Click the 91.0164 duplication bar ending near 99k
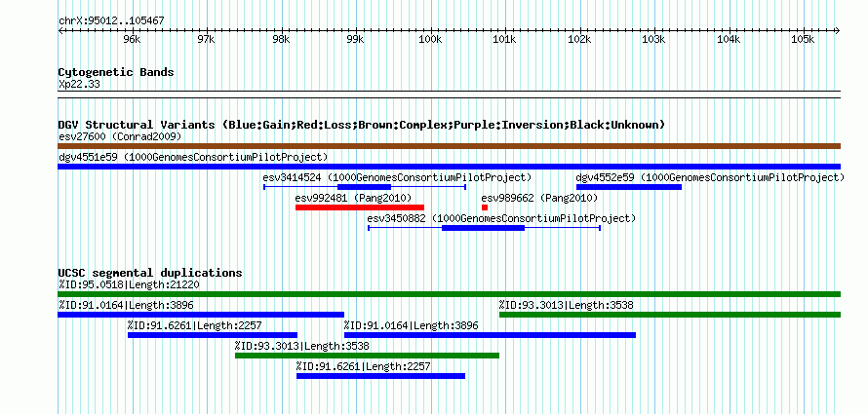Screen dimensions: 868x414 pos(201,315)
